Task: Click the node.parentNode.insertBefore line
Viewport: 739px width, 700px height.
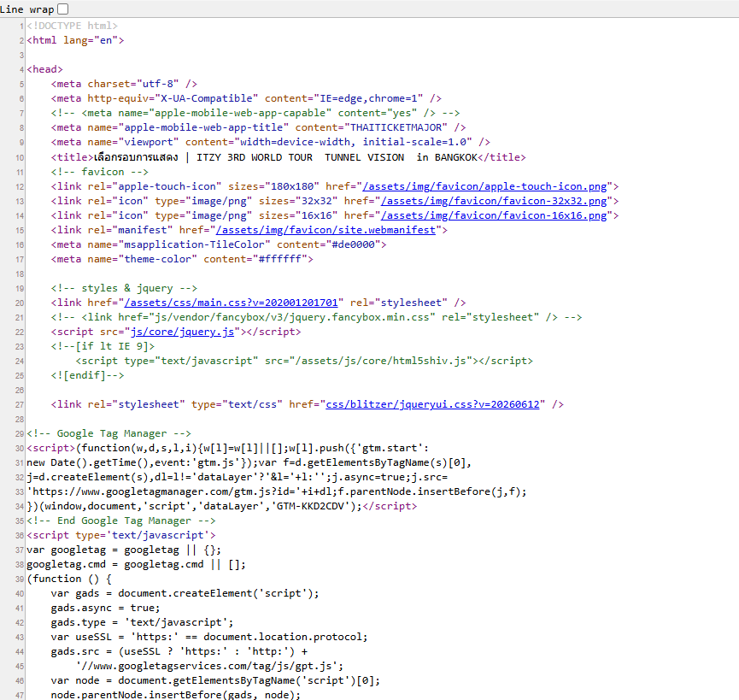Action: click(x=176, y=695)
